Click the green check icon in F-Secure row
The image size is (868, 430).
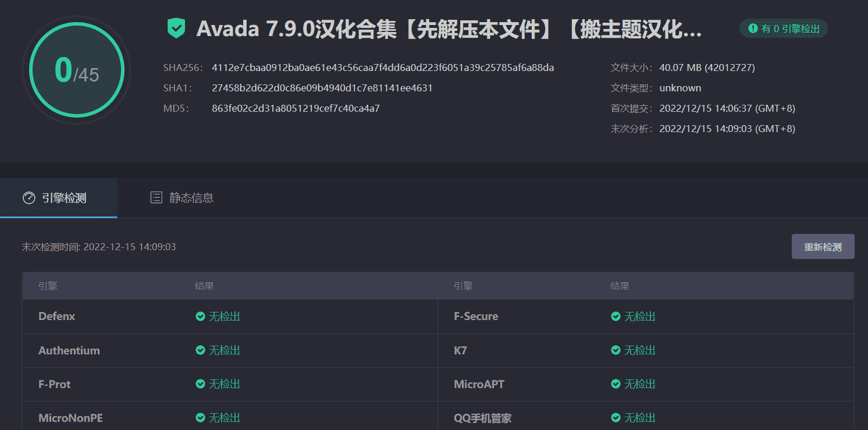(616, 317)
